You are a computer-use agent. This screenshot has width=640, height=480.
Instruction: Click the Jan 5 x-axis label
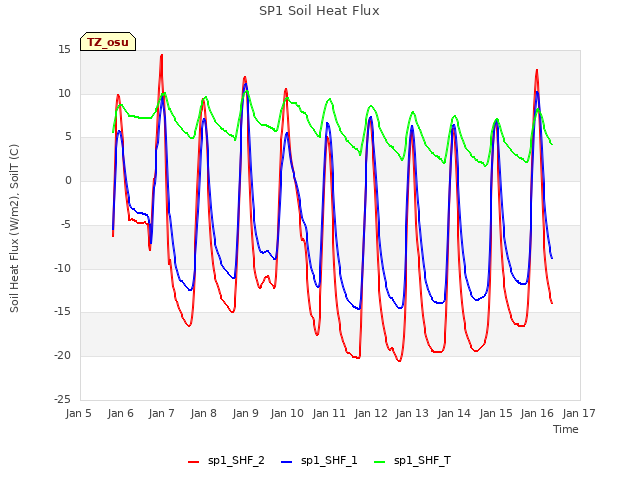pyautogui.click(x=79, y=413)
